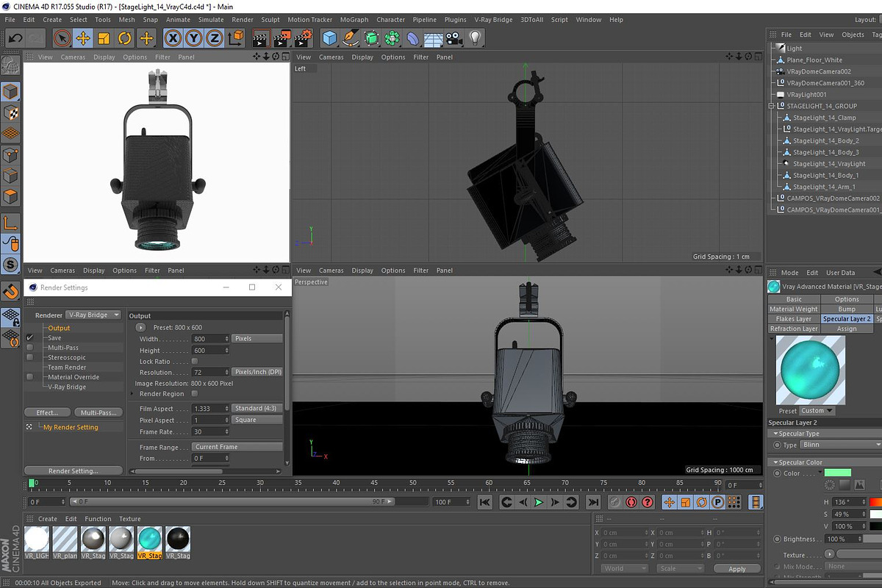882x588 pixels.
Task: Toggle the Lock Ratio checkbox
Action: [195, 362]
